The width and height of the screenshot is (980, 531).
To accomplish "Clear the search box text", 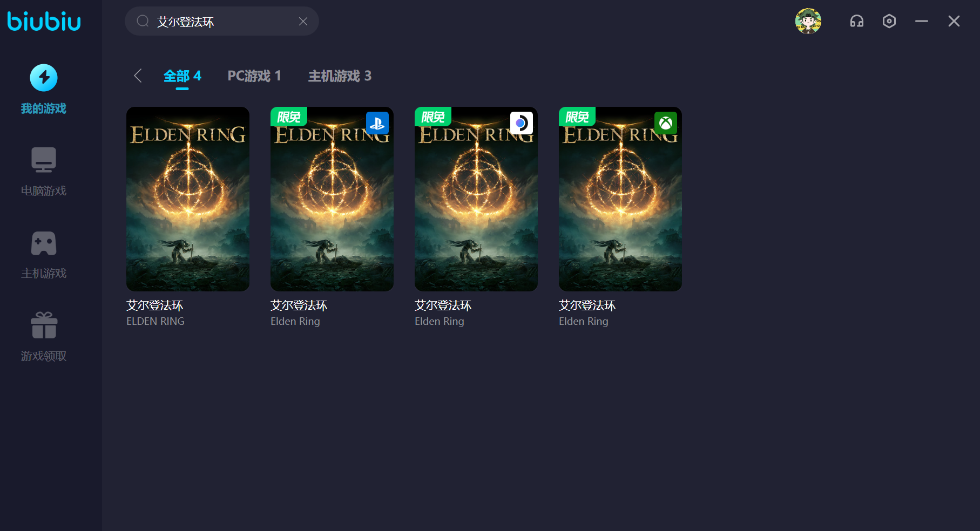I will coord(303,21).
